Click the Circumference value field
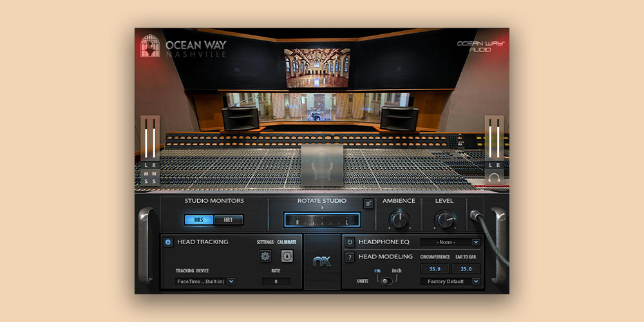Viewport: 644px width, 322px height. click(x=433, y=269)
